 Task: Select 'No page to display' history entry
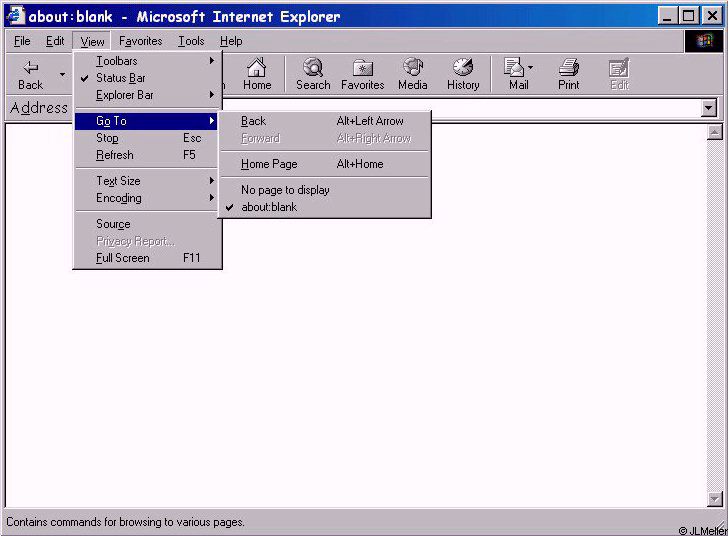coord(324,190)
